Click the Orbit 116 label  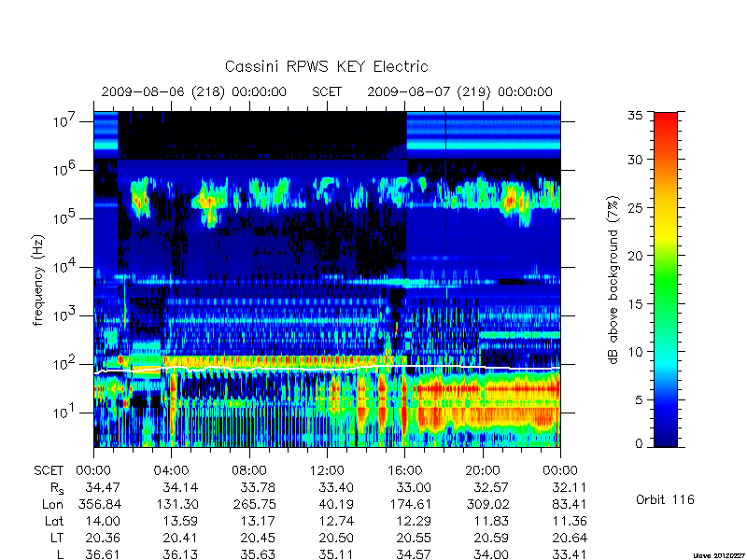pos(665,499)
